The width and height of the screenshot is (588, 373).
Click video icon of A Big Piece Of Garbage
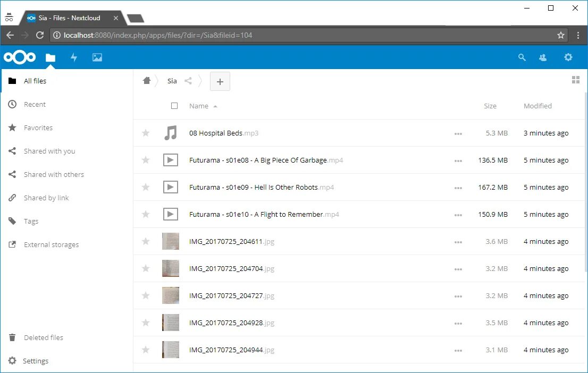(171, 160)
